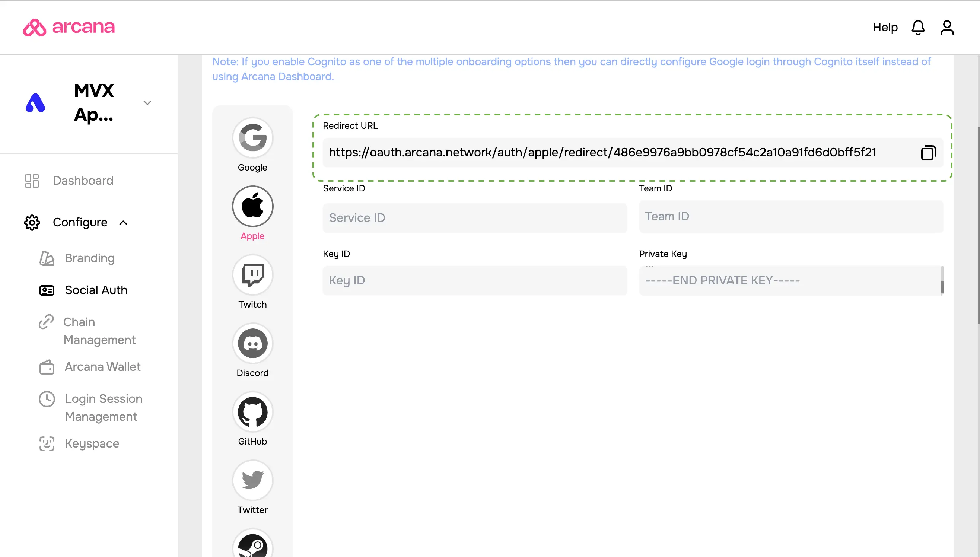The width and height of the screenshot is (980, 557).
Task: Open notifications bell
Action: [918, 28]
